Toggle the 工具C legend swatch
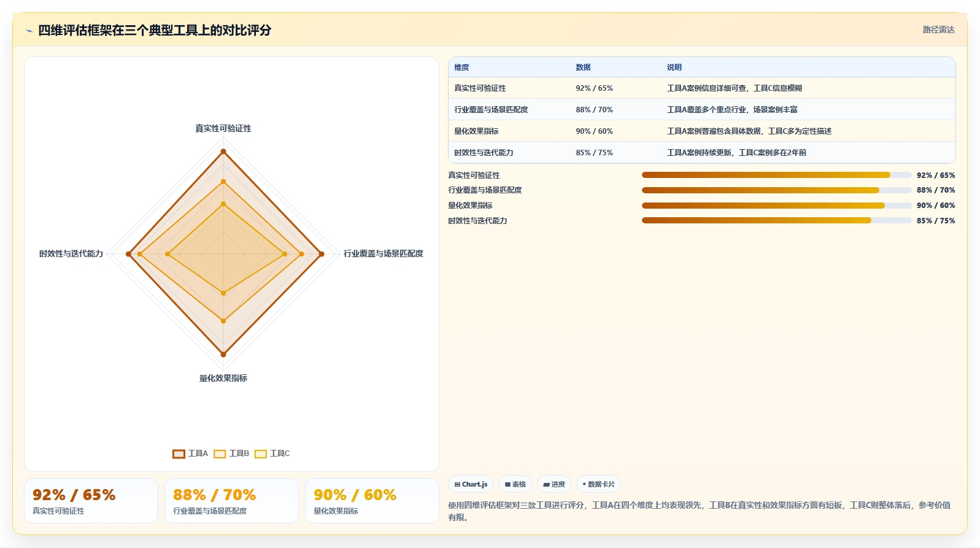 point(261,454)
